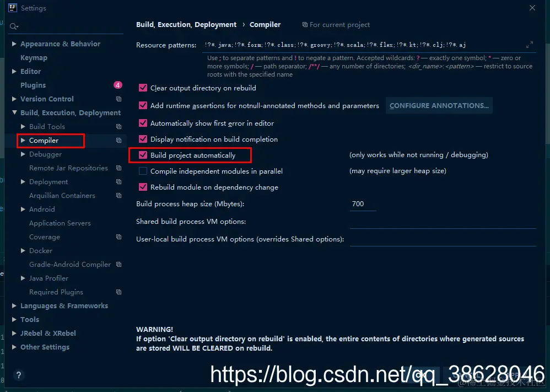Click the User-local build process VM options field
550x392 pixels.
coord(443,239)
